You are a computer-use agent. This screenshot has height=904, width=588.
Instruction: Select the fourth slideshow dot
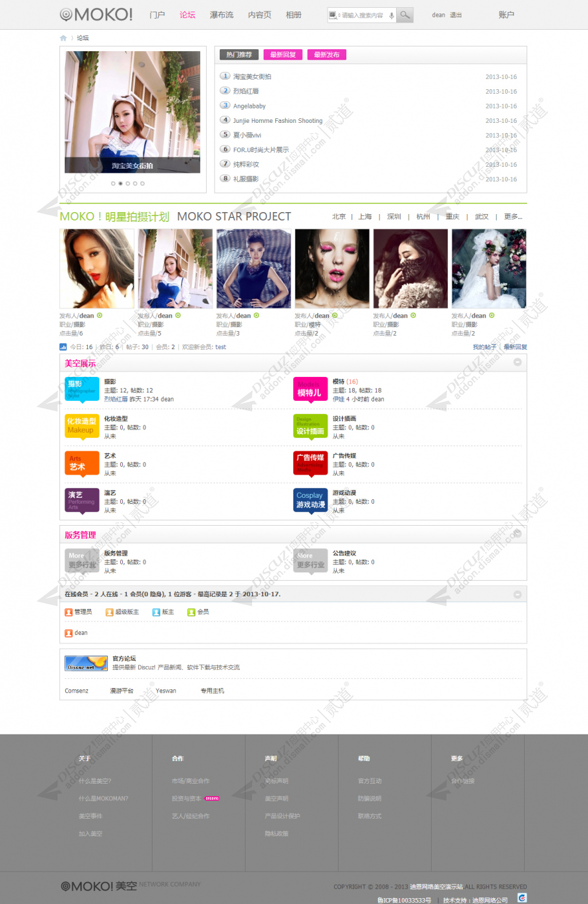135,184
